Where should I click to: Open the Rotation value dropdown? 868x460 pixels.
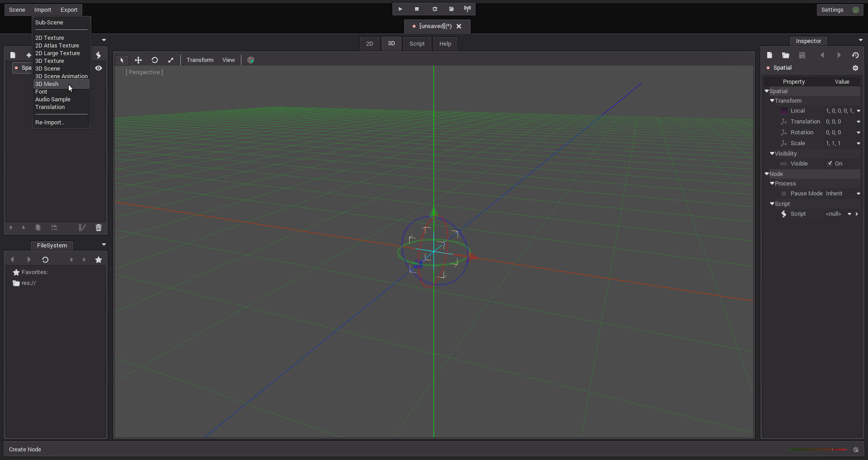(858, 133)
